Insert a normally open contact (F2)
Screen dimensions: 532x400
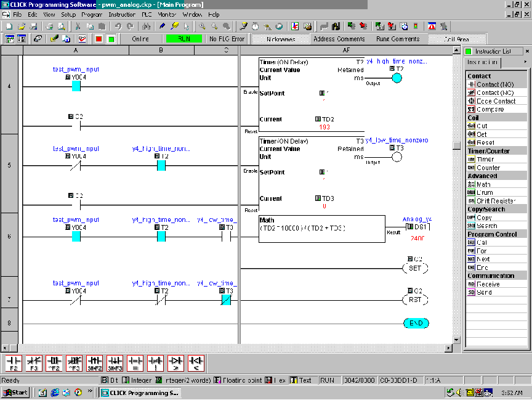[14, 363]
